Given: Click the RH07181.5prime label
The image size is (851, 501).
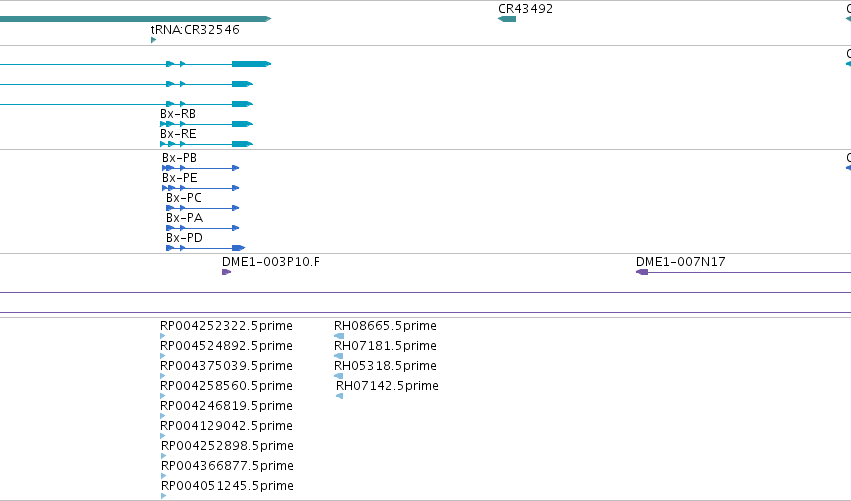Looking at the screenshot, I should 385,346.
